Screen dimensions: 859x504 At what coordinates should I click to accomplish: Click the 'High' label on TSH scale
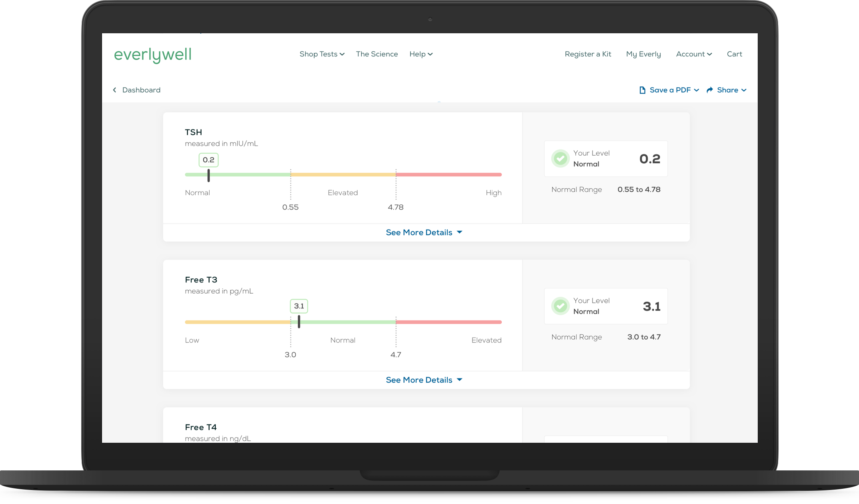coord(494,193)
